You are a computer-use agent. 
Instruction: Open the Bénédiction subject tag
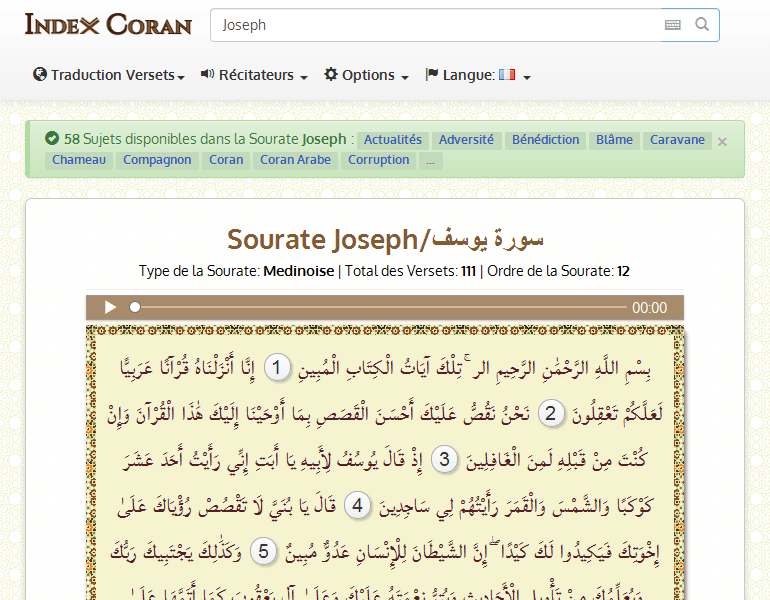tap(545, 140)
